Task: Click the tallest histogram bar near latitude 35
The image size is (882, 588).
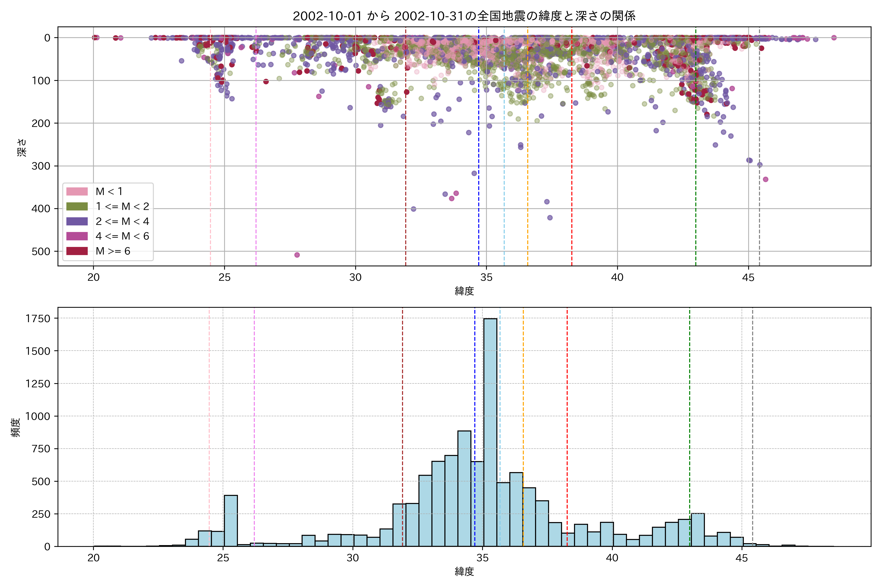Action: point(490,431)
